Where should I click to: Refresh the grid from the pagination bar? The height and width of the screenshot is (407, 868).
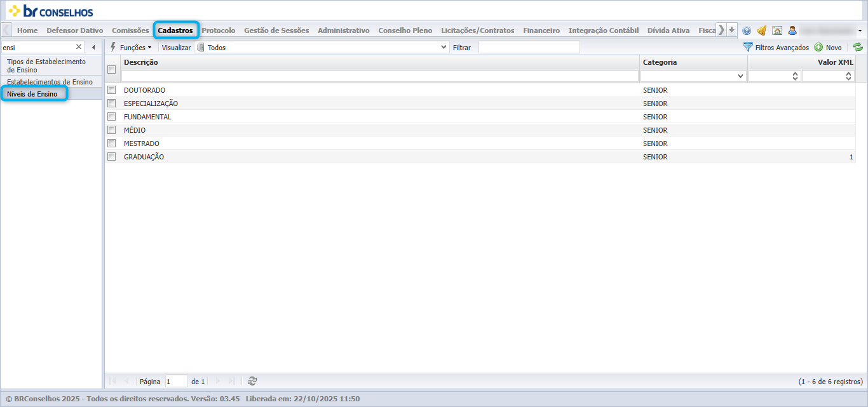[252, 381]
